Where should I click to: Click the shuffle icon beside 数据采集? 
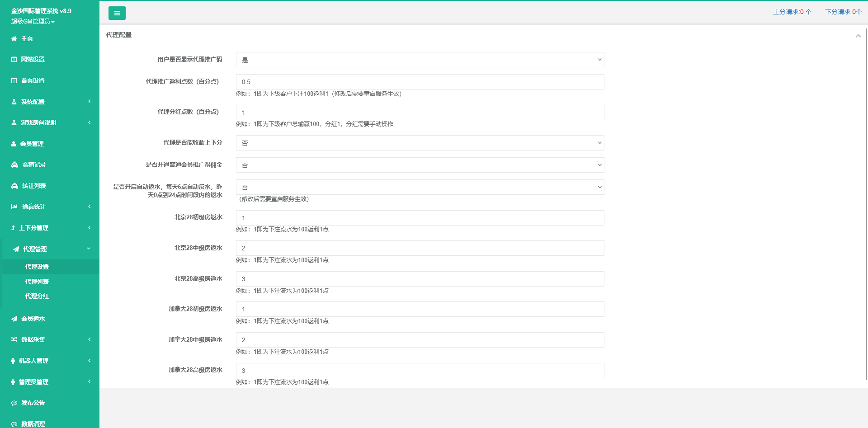pos(14,340)
